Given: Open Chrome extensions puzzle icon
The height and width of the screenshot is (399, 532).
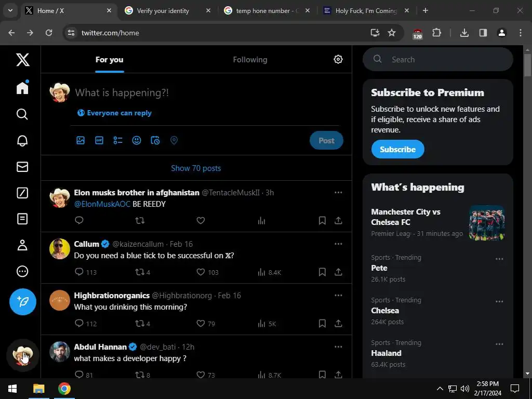Looking at the screenshot, I should pyautogui.click(x=436, y=33).
